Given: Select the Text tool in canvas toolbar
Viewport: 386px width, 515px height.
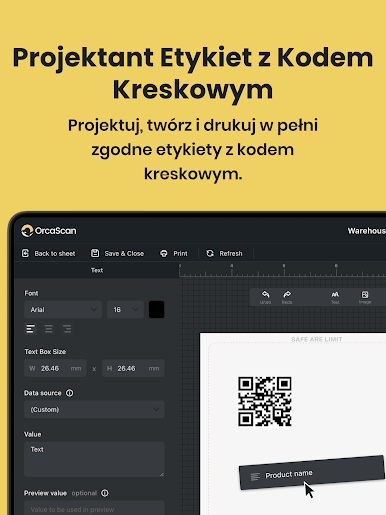Looking at the screenshot, I should point(335,297).
